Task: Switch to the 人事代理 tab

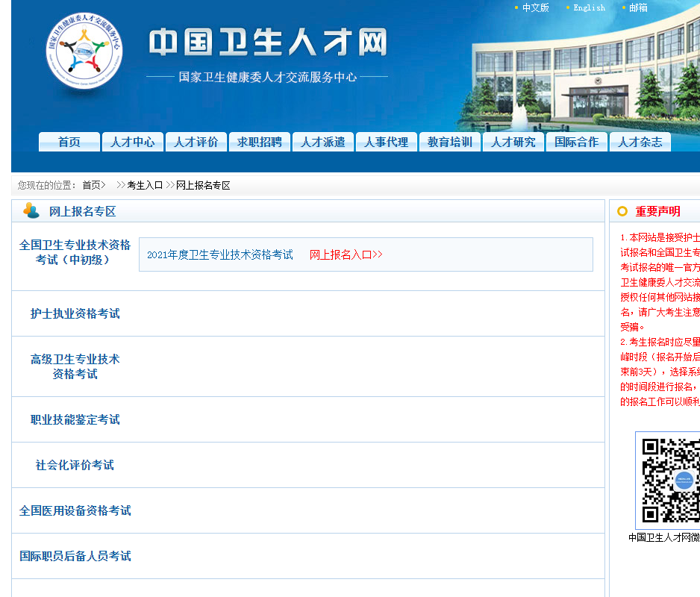Action: pos(386,142)
